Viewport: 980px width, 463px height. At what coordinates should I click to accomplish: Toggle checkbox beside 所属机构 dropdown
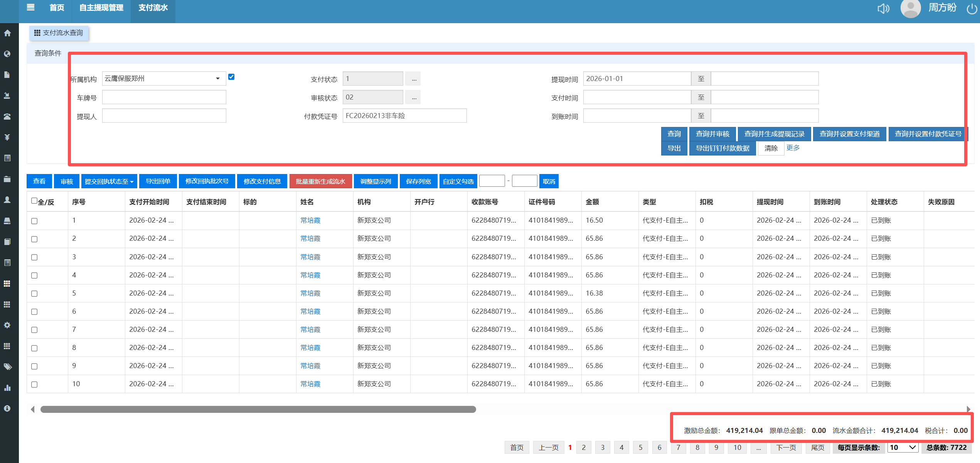click(231, 77)
